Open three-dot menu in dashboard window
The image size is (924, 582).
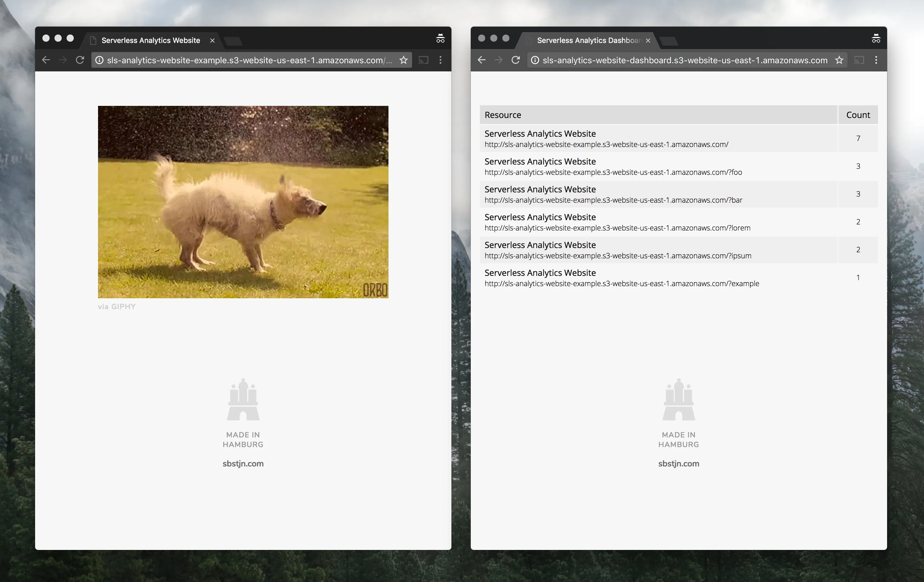click(x=876, y=60)
